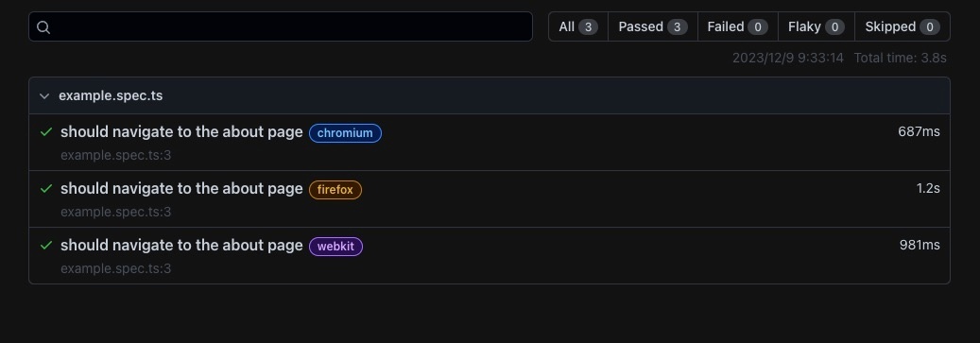Click the green checkmark of the chromium test
Image resolution: width=980 pixels, height=343 pixels.
(45, 132)
